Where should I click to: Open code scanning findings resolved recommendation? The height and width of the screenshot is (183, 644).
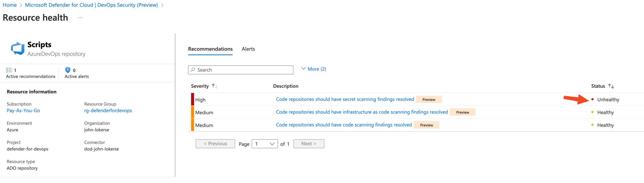[x=344, y=125]
